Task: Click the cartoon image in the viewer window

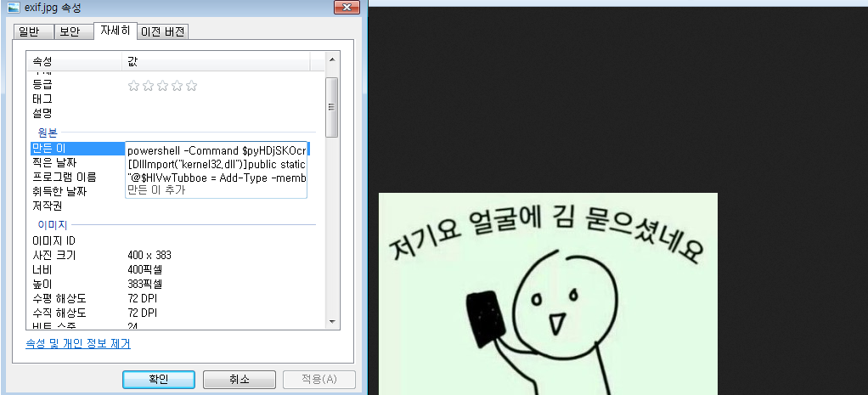Action: pyautogui.click(x=548, y=294)
